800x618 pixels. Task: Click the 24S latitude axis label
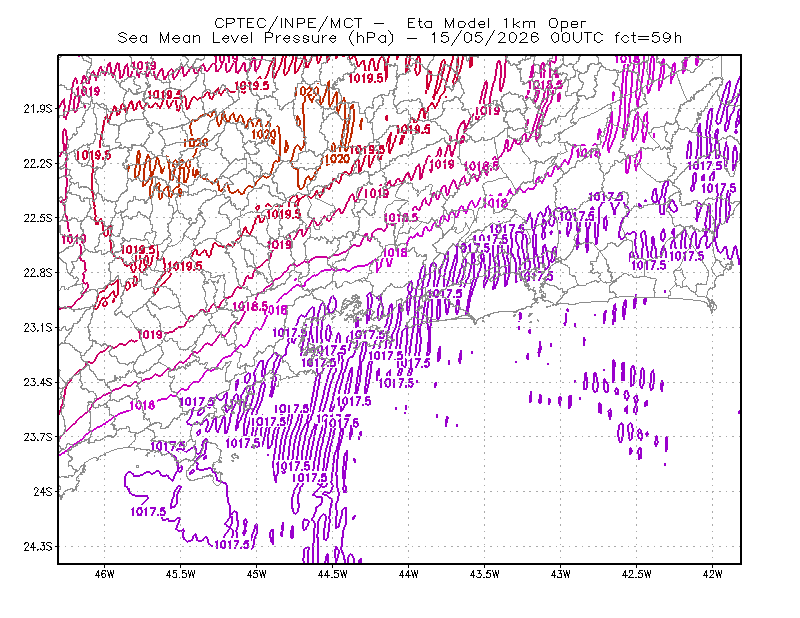tap(43, 491)
